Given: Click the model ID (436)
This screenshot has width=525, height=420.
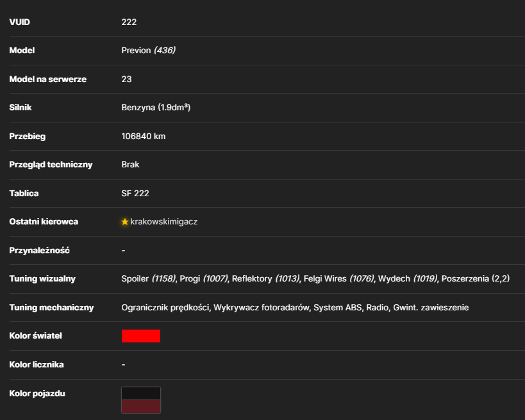Looking at the screenshot, I should tap(165, 50).
